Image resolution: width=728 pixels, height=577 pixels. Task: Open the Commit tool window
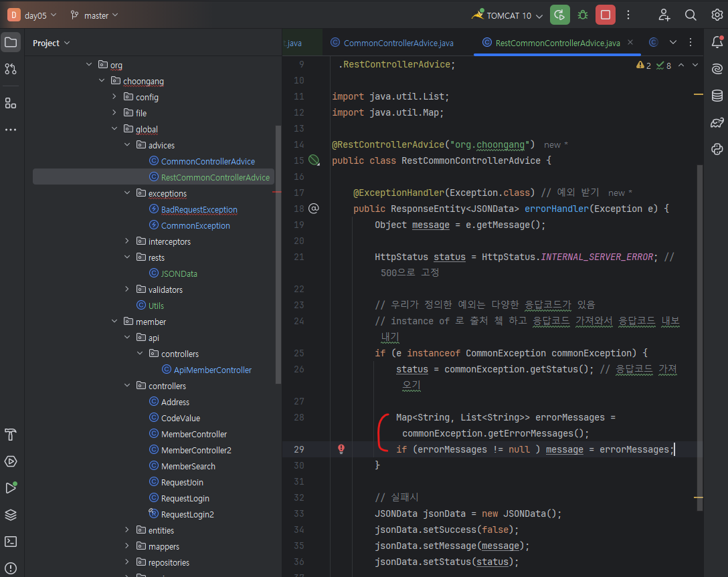11,69
